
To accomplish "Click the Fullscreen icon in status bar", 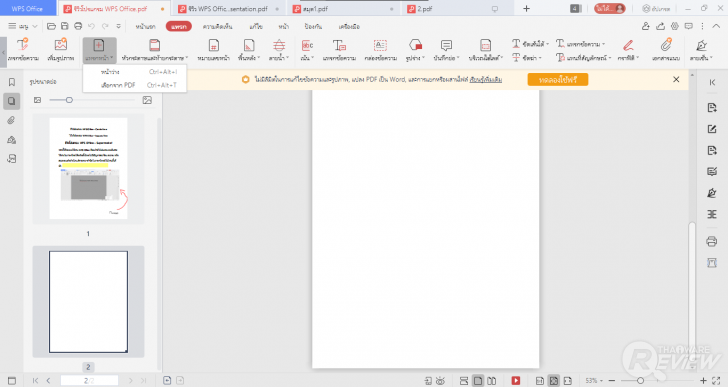I will tap(717, 381).
